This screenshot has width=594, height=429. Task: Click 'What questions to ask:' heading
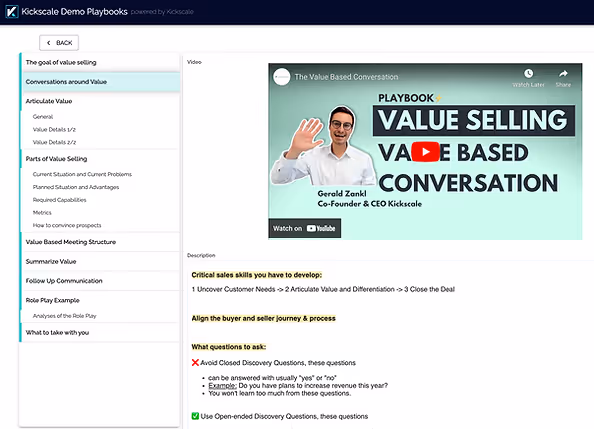[229, 347]
